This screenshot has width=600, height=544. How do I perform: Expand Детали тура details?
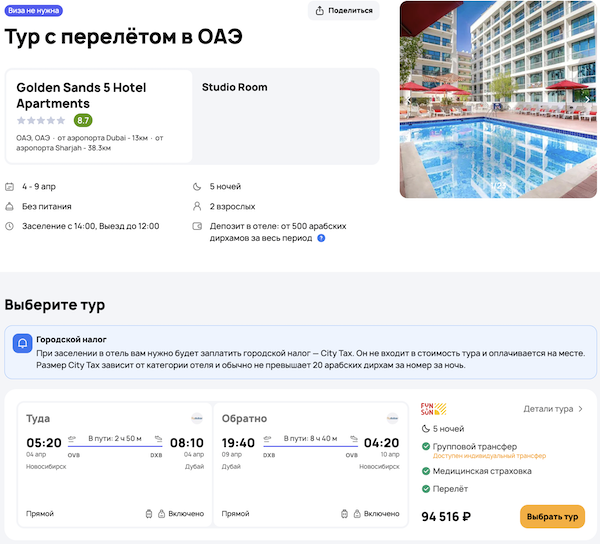pyautogui.click(x=553, y=409)
